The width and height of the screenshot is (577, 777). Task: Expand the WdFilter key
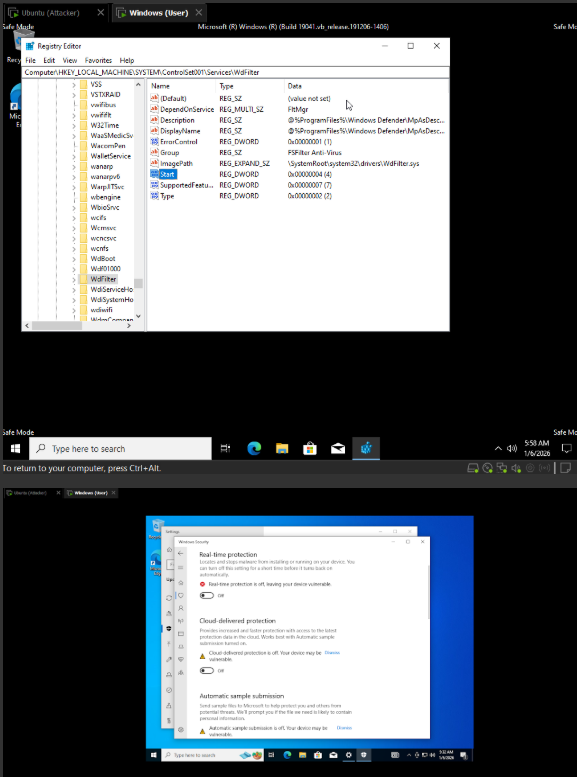tap(74, 279)
